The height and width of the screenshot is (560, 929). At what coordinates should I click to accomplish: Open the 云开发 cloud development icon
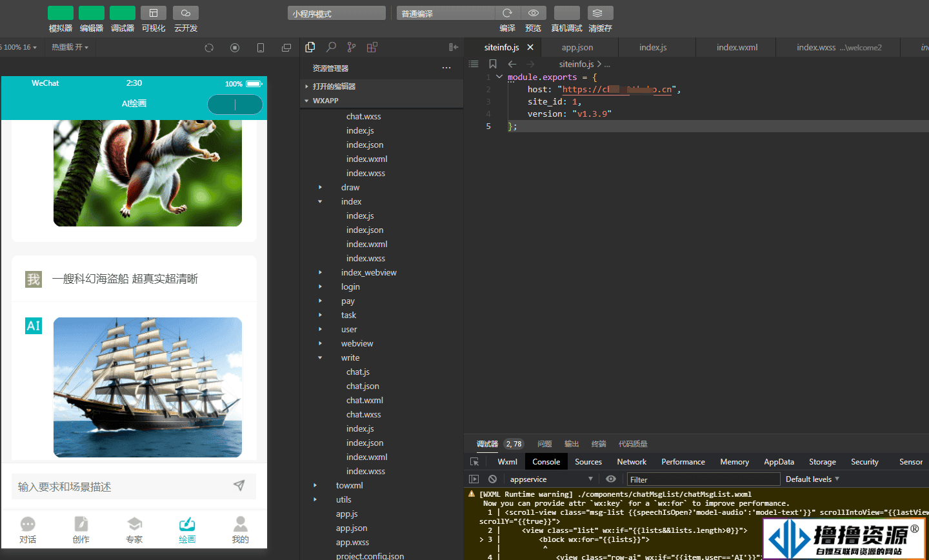click(x=186, y=13)
